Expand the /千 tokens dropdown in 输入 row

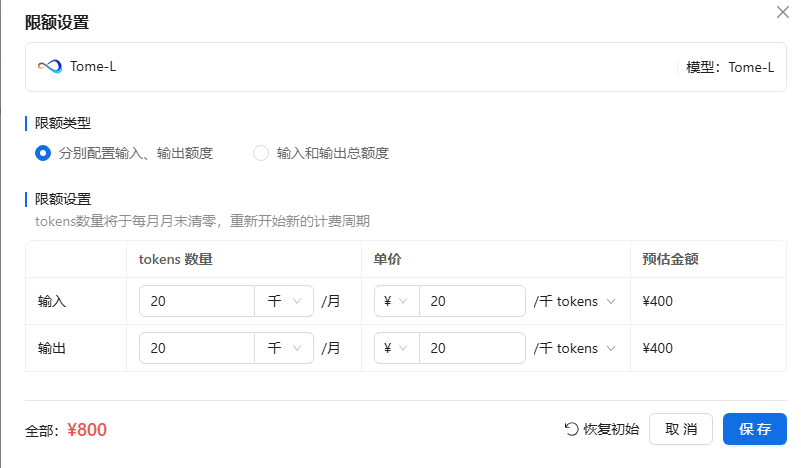[x=574, y=301]
